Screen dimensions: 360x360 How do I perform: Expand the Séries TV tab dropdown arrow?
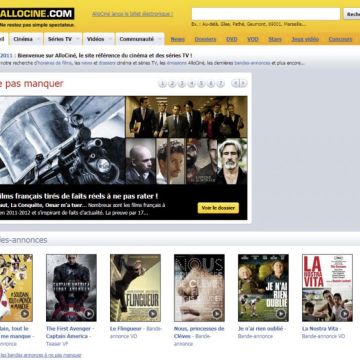[x=78, y=39]
